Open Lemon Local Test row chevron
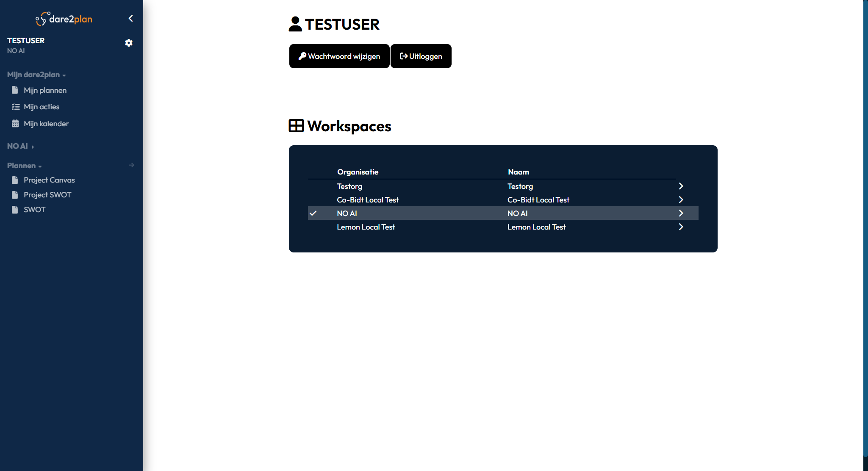The height and width of the screenshot is (471, 868). [x=681, y=227]
